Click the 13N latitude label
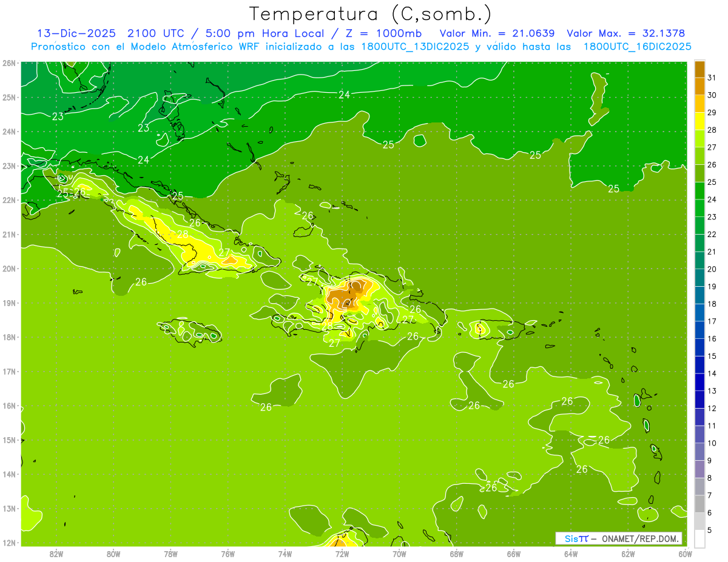This screenshot has height=562, width=728. (x=9, y=508)
